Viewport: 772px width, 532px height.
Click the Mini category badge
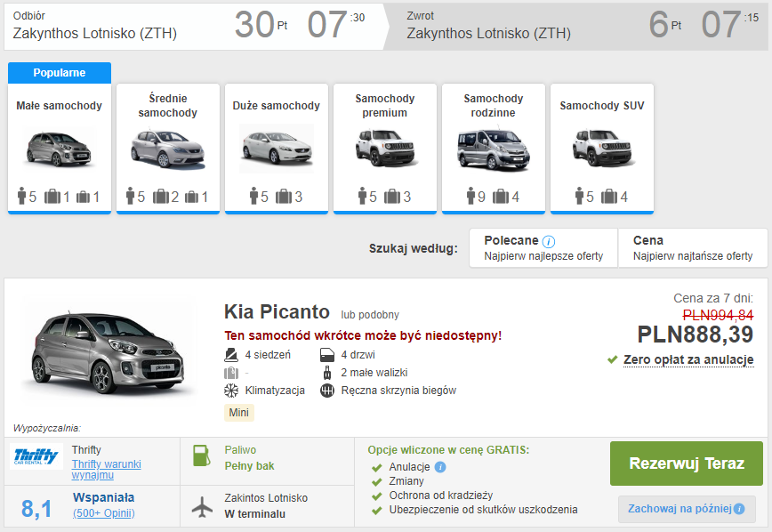pyautogui.click(x=238, y=412)
